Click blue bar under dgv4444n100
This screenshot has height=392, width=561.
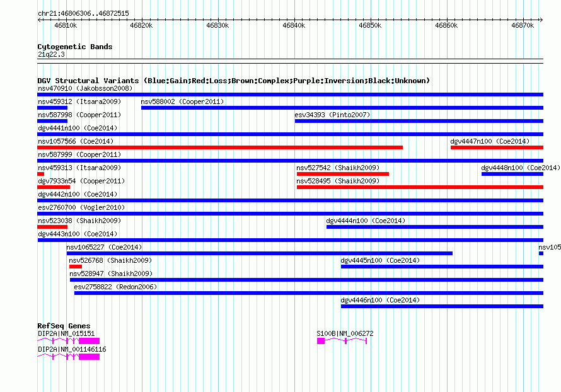point(435,227)
